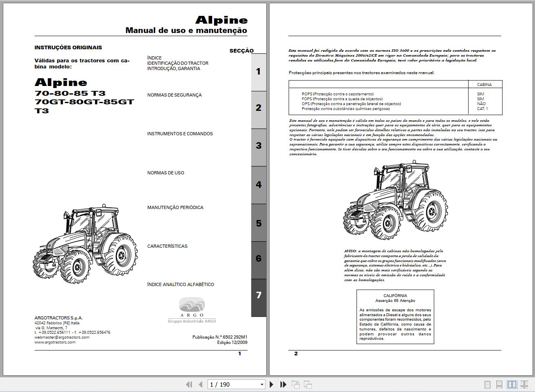Open section tab 1
Image resolution: width=535 pixels, height=392 pixels.
259,72
